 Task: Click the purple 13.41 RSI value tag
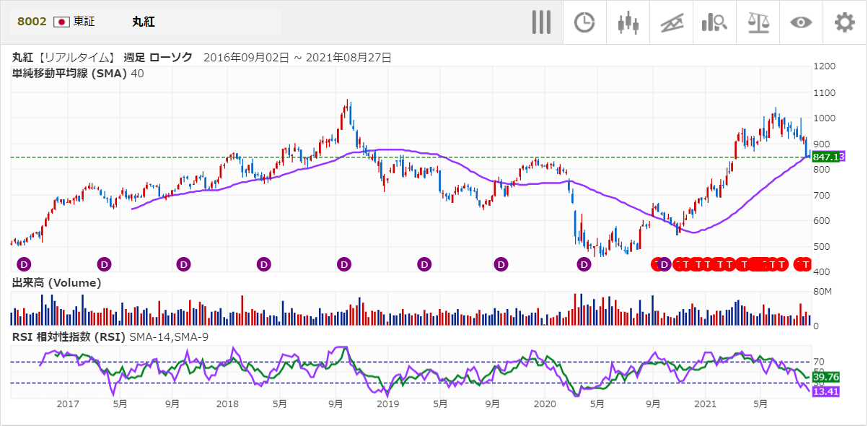coord(825,391)
